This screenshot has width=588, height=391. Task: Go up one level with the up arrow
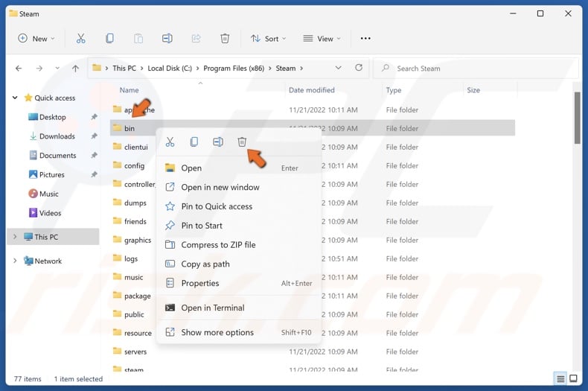point(75,69)
